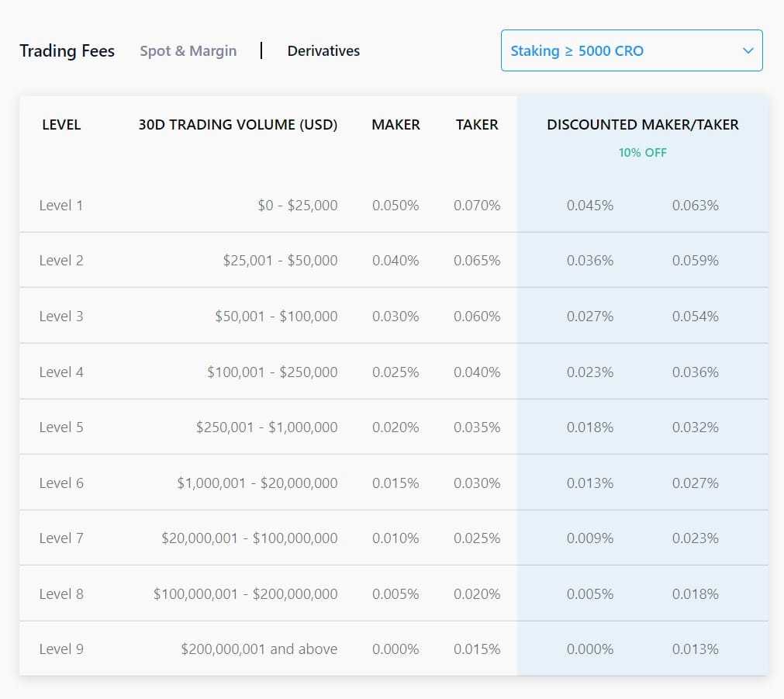Click Level 1 maker fee 0.050%
Viewport: 784px width, 699px height.
pos(395,205)
